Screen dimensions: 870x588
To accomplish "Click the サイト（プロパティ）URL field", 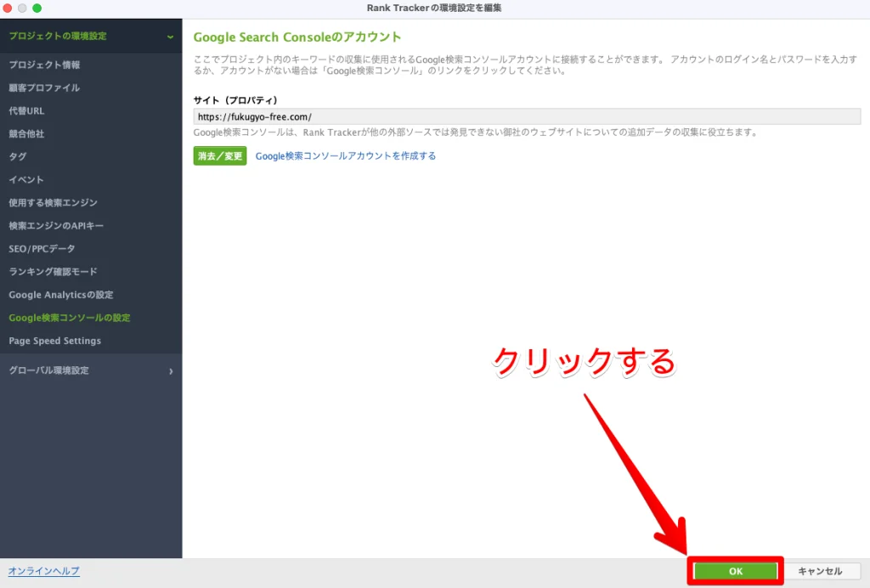I will (x=527, y=116).
